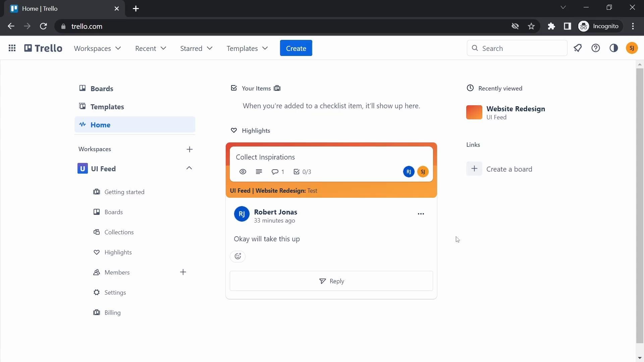Screen dimensions: 644x362
Task: Open SJ account avatar in top bar
Action: [632, 48]
